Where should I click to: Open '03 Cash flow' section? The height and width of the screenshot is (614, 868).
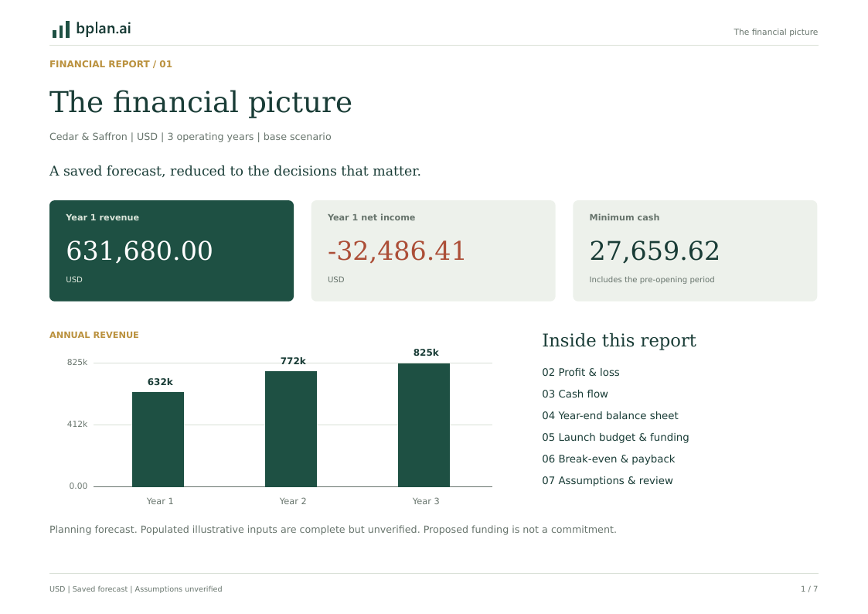click(574, 394)
